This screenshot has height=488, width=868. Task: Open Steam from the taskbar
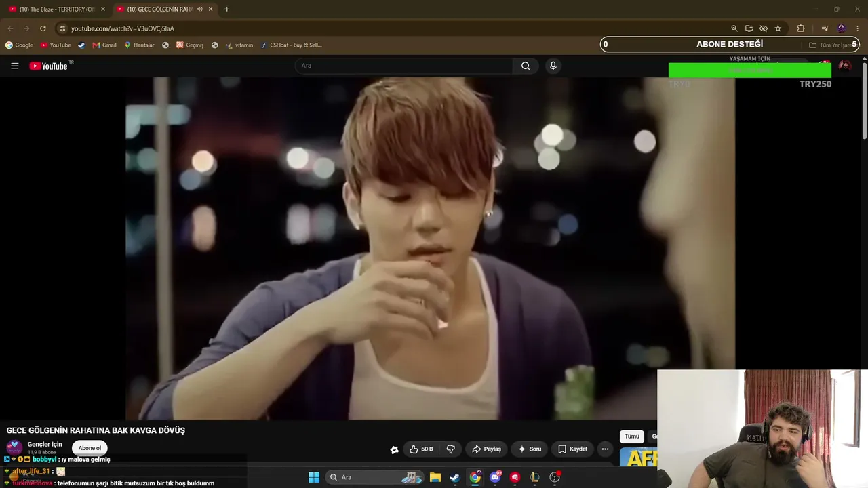454,477
